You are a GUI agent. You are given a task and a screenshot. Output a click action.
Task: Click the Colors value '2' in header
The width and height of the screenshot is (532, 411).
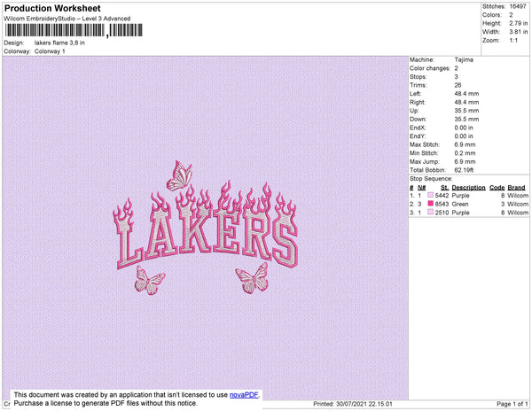coord(511,15)
